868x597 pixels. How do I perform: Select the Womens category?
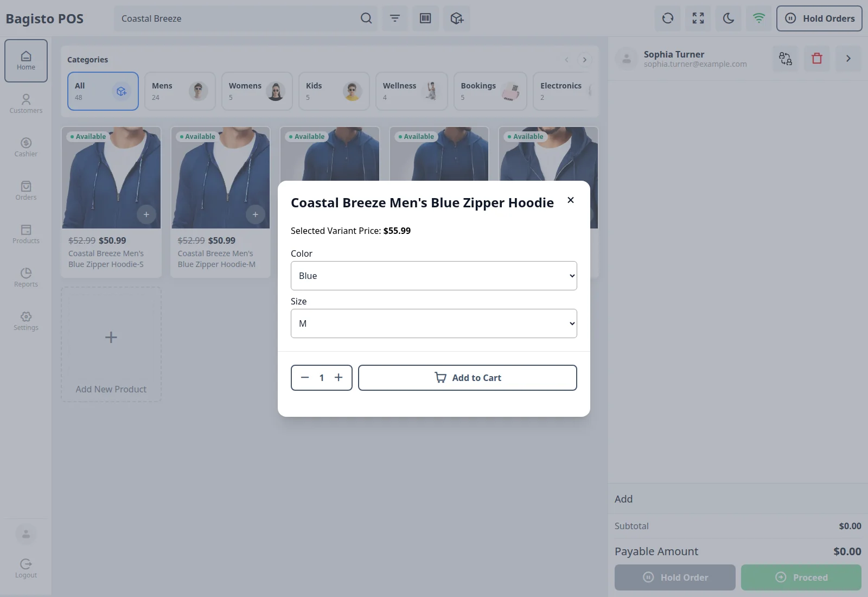click(257, 91)
